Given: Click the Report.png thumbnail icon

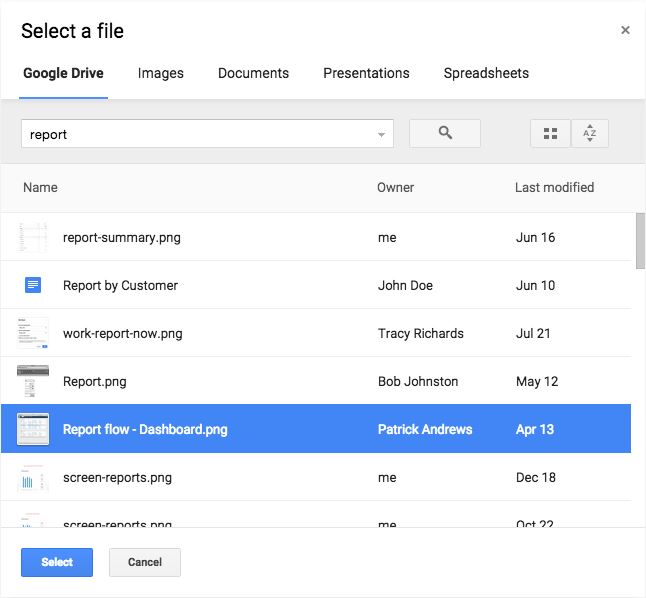Looking at the screenshot, I should 33,381.
